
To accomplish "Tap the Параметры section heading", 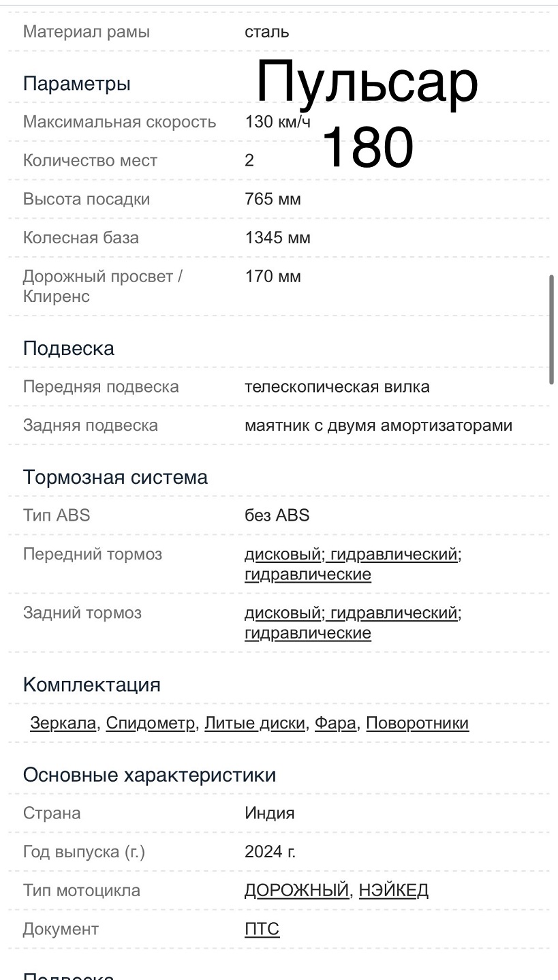I will 77,84.
